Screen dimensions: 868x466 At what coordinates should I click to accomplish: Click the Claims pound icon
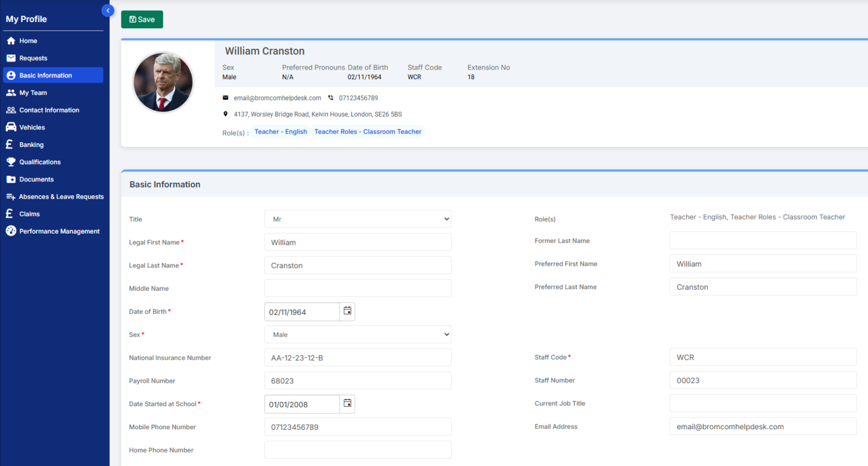coord(10,214)
